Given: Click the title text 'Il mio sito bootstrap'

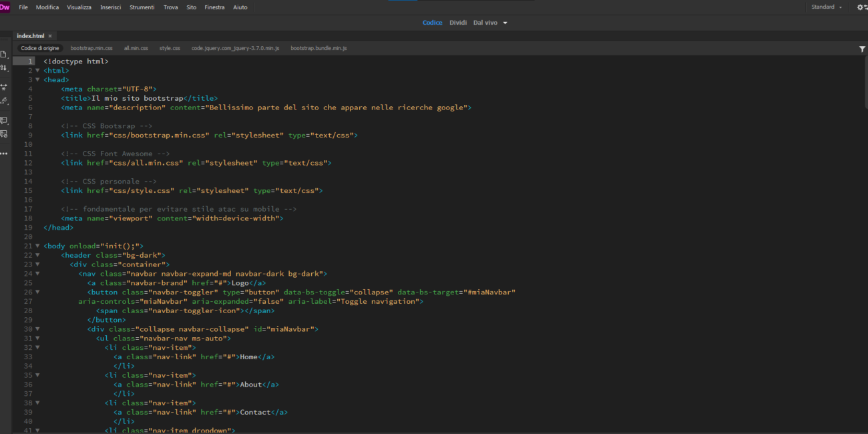Looking at the screenshot, I should coord(138,98).
